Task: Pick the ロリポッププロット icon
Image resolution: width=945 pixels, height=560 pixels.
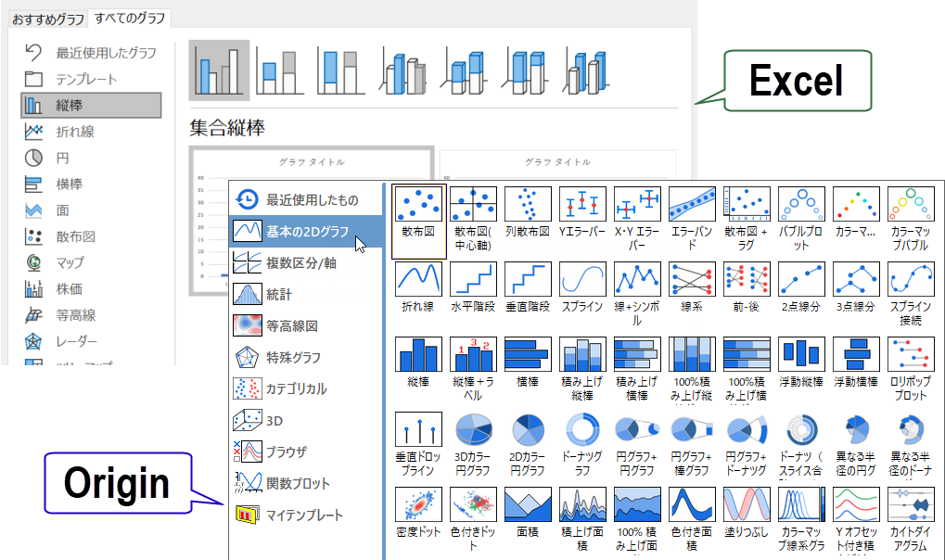Action: click(x=911, y=354)
